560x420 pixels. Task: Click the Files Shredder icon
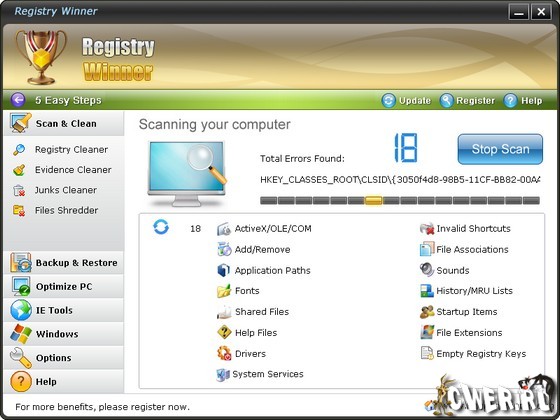pos(19,210)
